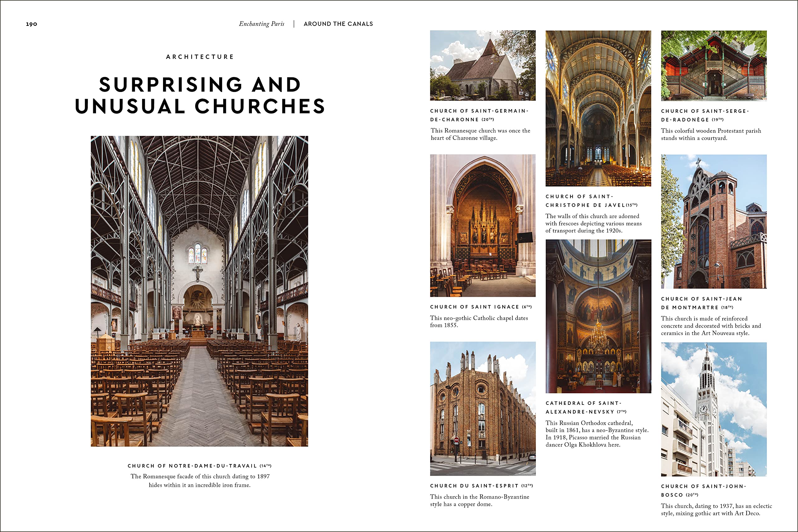Image resolution: width=798 pixels, height=532 pixels.
Task: Click the Picasso marriage description paragraph
Action: pyautogui.click(x=596, y=434)
